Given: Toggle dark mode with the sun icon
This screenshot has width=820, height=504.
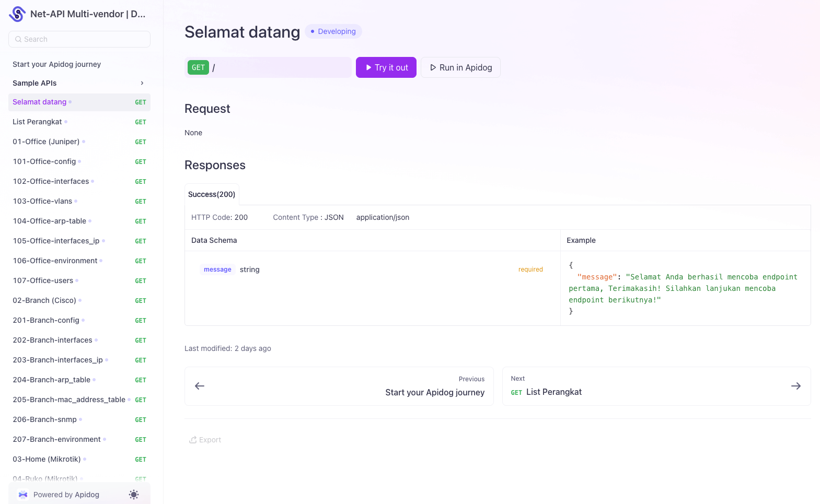Looking at the screenshot, I should click(134, 495).
